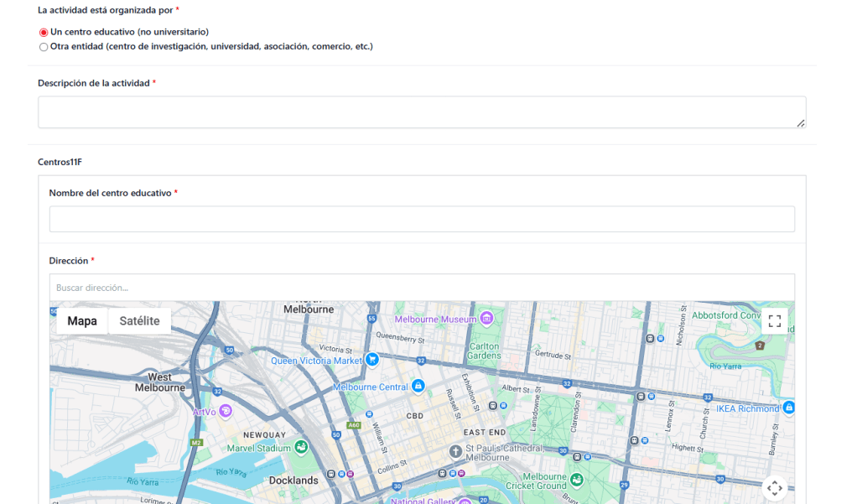The image size is (857, 504).
Task: Click the Docklands label on the map
Action: tap(293, 481)
